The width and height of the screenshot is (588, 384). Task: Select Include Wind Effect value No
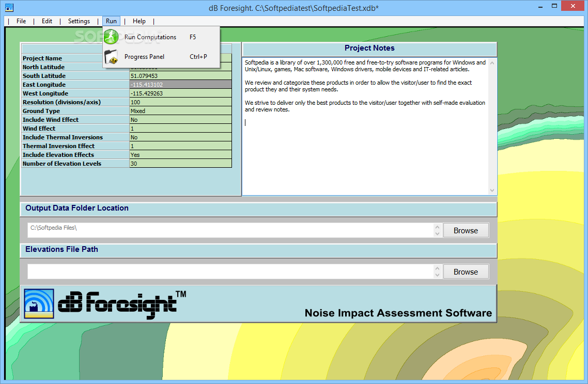tap(180, 120)
